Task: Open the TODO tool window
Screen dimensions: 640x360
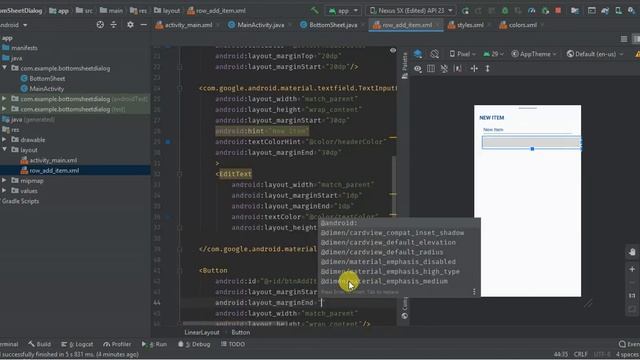Action: click(x=233, y=344)
